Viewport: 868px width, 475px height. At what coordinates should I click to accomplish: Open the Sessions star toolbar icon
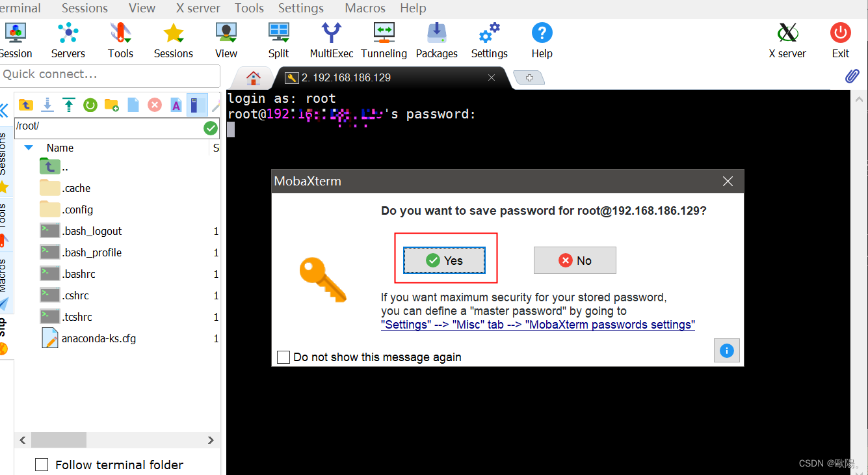coord(174,40)
